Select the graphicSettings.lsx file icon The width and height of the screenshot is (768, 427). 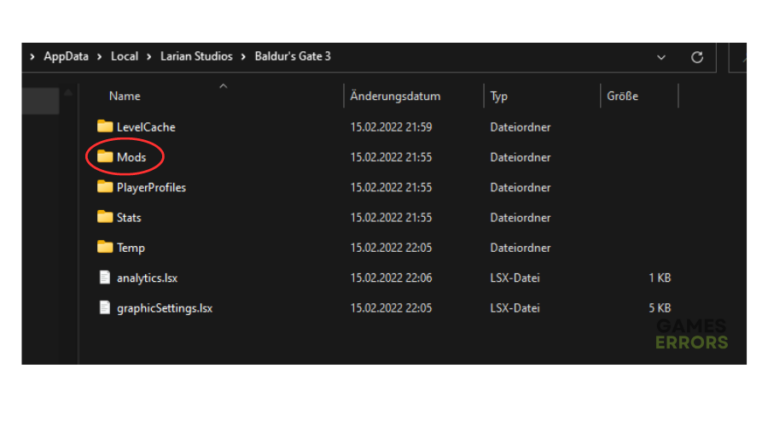105,308
